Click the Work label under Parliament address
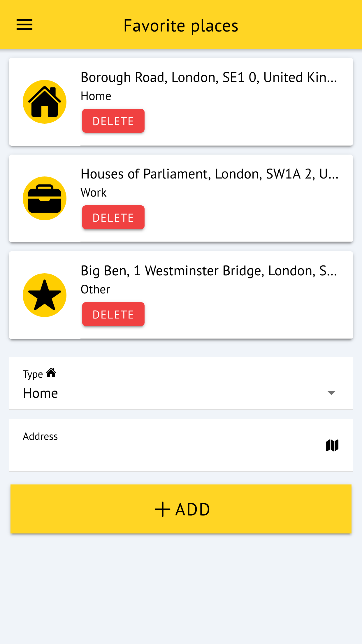 [94, 193]
